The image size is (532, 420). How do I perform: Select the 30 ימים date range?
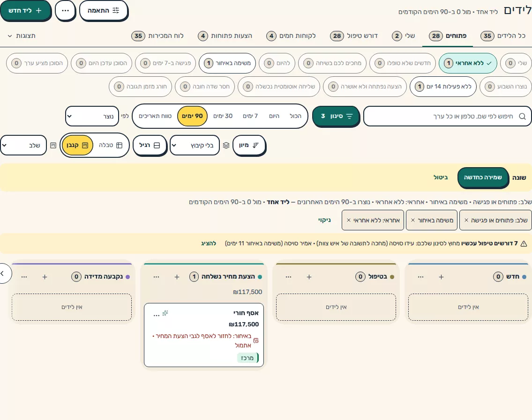tap(223, 116)
